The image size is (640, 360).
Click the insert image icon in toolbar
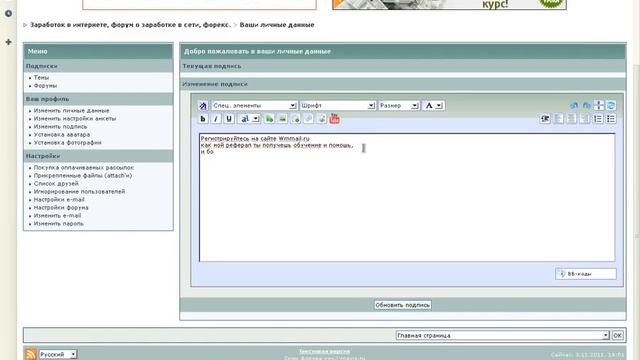(282, 119)
